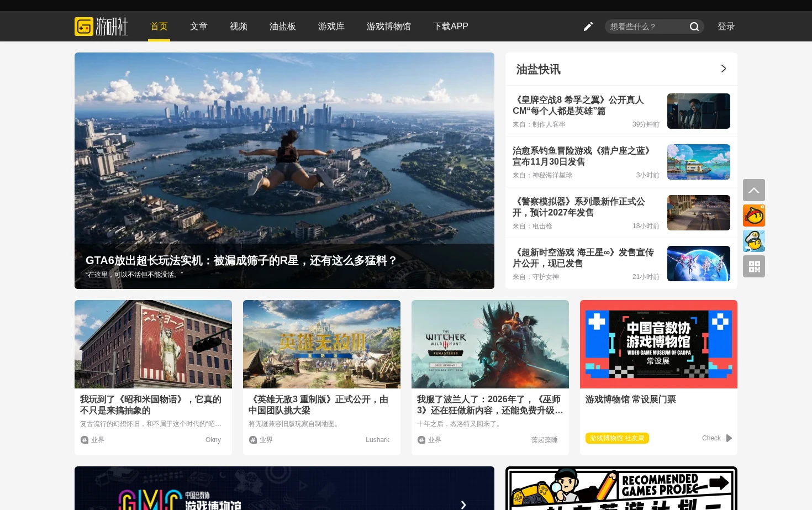Click the orange chick mascot sidebar icon
812x510 pixels.
pyautogui.click(x=754, y=215)
